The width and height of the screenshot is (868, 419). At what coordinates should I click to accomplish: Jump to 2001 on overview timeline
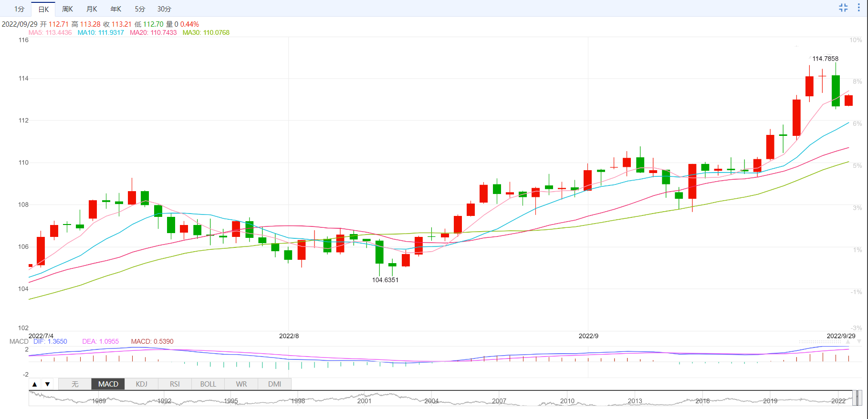pyautogui.click(x=364, y=401)
